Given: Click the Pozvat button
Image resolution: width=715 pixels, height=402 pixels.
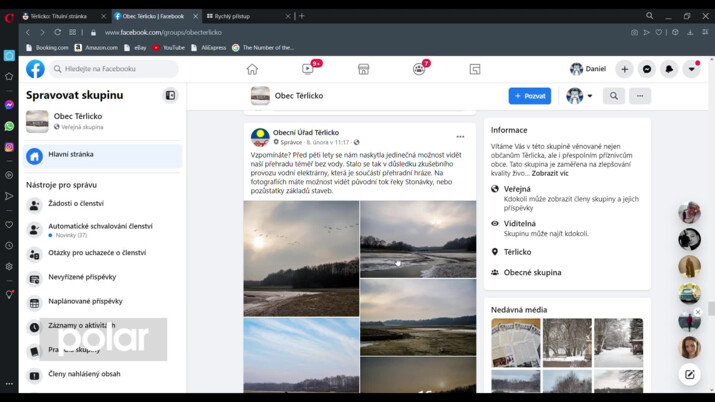Looking at the screenshot, I should [x=529, y=96].
